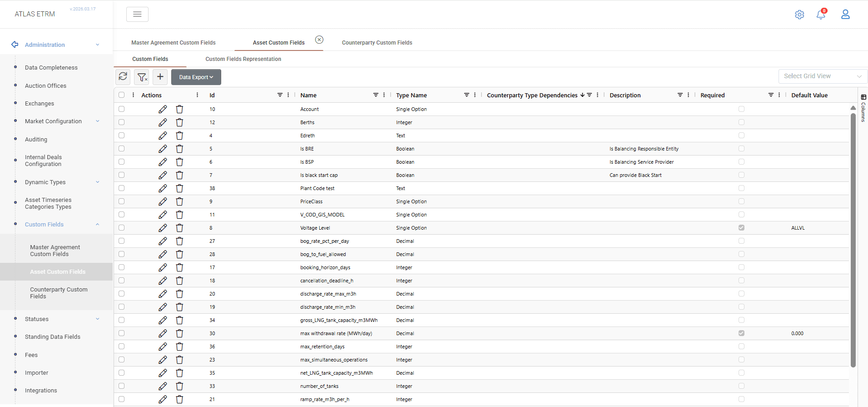Open the user profile icon
This screenshot has width=868, height=407.
point(845,15)
